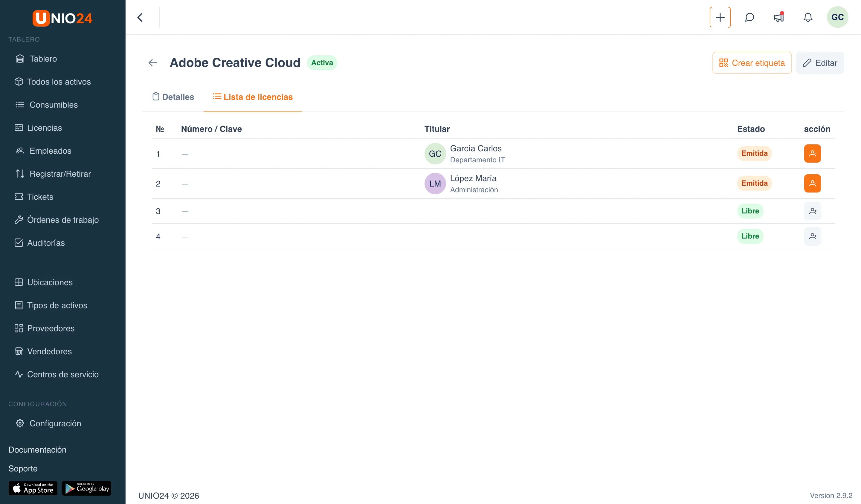Switch to the Detalles tab
This screenshot has width=861, height=504.
(x=173, y=97)
